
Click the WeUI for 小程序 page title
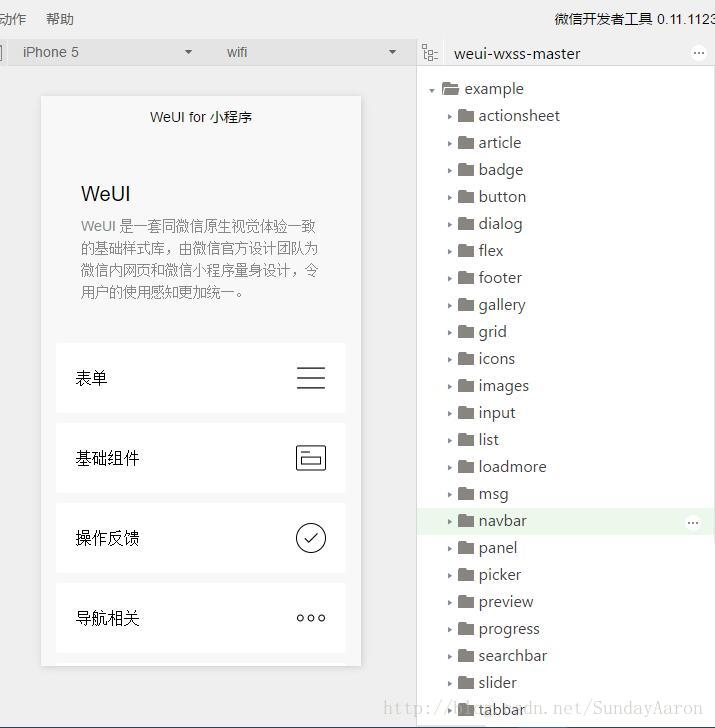coord(201,117)
